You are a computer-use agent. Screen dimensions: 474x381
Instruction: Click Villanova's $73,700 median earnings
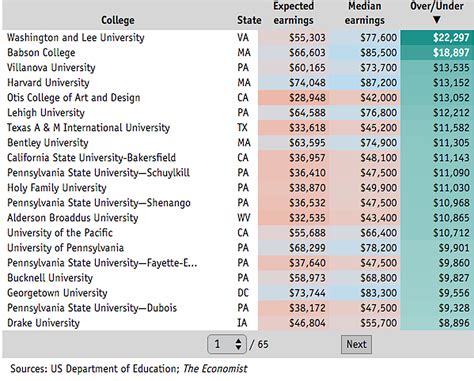tap(379, 67)
